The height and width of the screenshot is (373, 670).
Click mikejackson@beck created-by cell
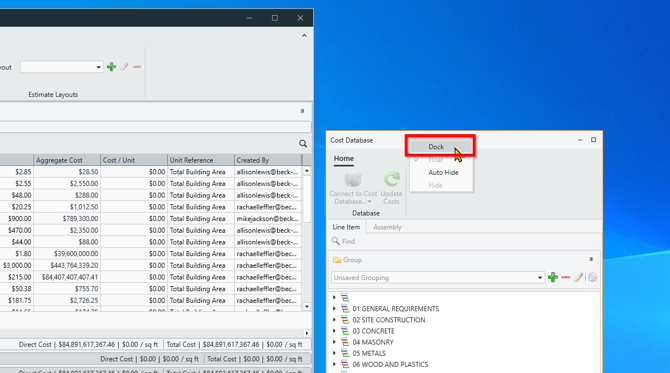click(268, 218)
